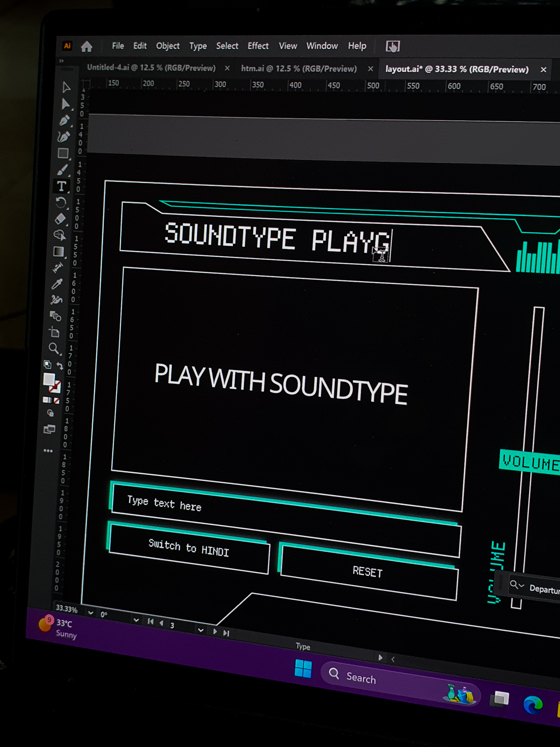Viewport: 560px width, 747px height.
Task: Open the Effect menu
Action: click(x=258, y=46)
